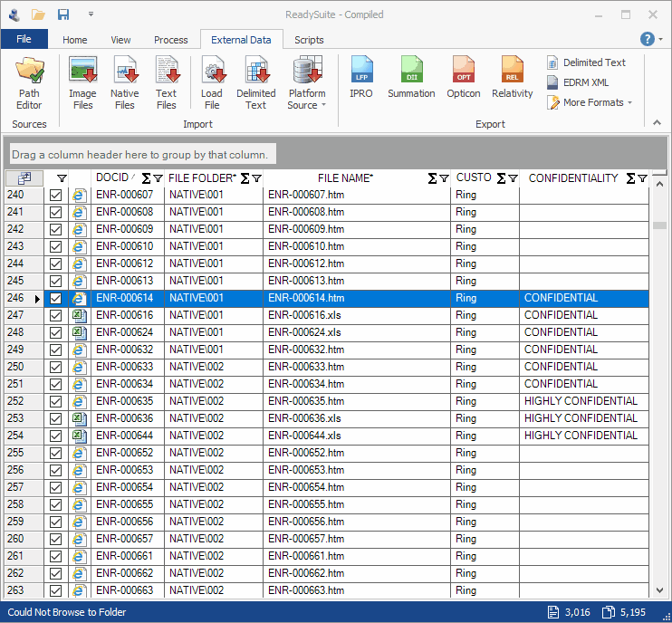
Task: Open the Load File import
Action: pos(212,82)
